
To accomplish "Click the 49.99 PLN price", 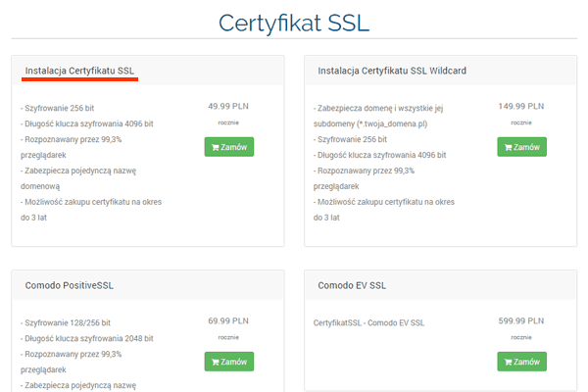I will coord(228,106).
